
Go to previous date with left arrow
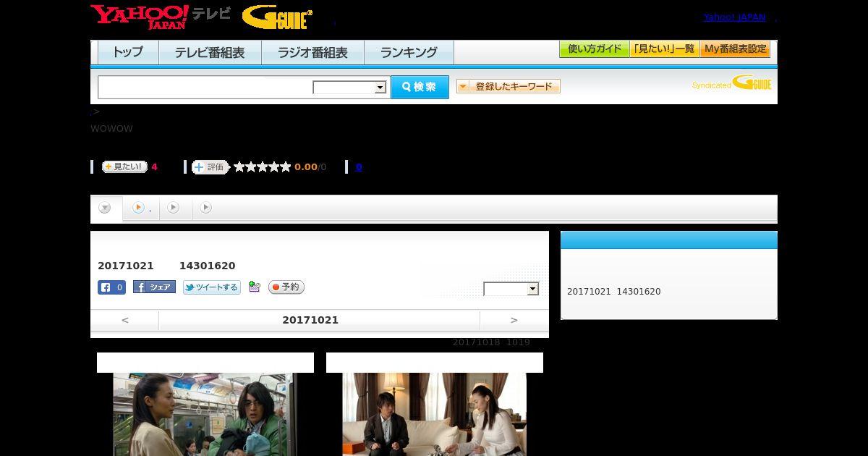(x=125, y=320)
